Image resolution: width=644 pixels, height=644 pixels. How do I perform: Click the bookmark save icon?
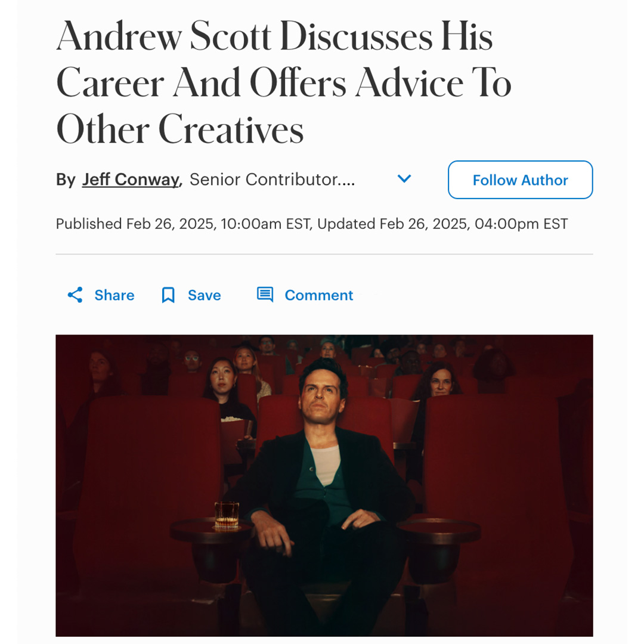click(168, 295)
